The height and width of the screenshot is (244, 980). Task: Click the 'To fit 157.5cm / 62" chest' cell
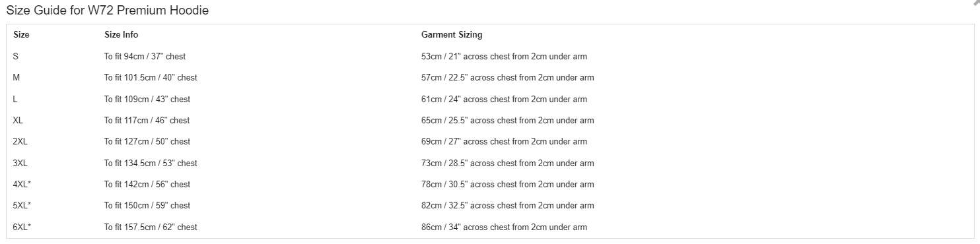tap(151, 227)
